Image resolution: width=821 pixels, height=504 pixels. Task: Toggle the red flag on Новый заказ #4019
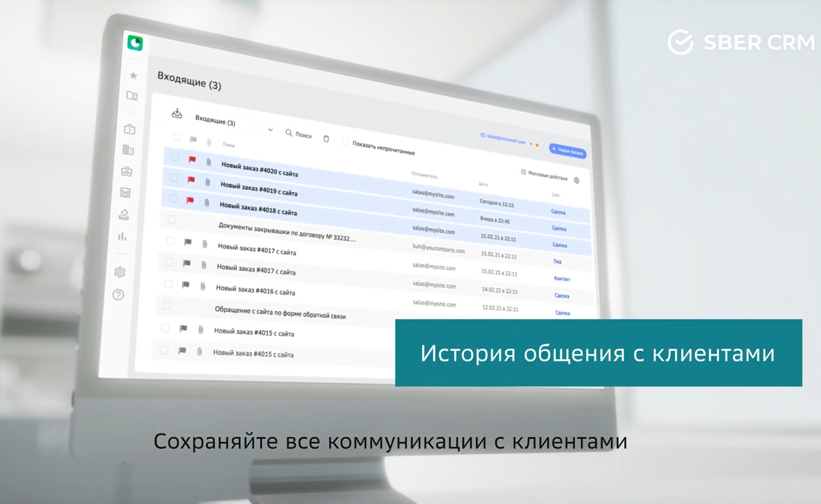(x=191, y=181)
